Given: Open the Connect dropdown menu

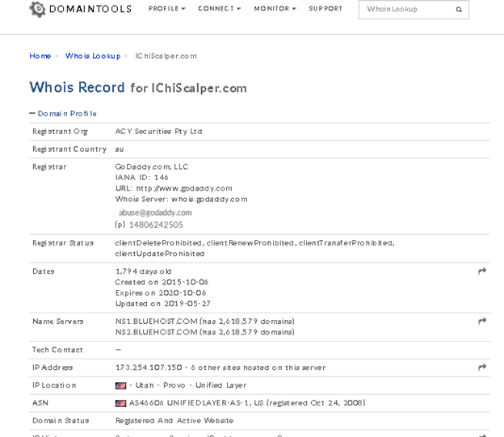Looking at the screenshot, I should pyautogui.click(x=219, y=9).
